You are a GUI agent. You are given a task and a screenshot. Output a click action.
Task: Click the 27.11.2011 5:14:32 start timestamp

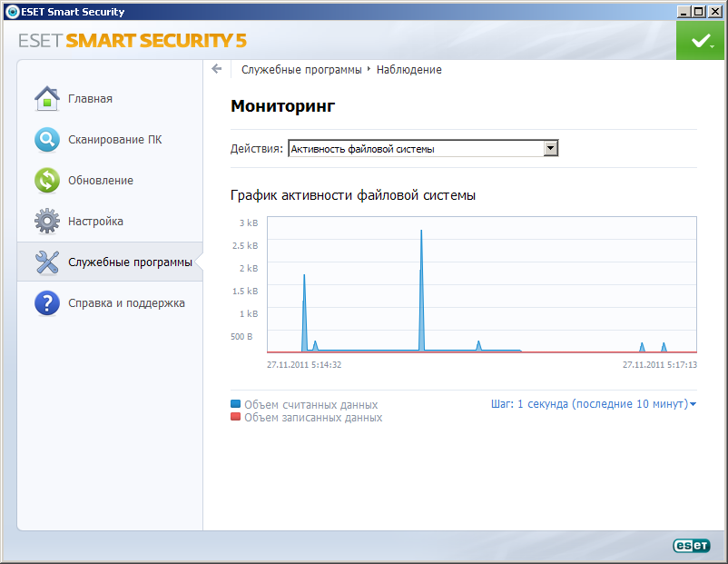(x=304, y=365)
